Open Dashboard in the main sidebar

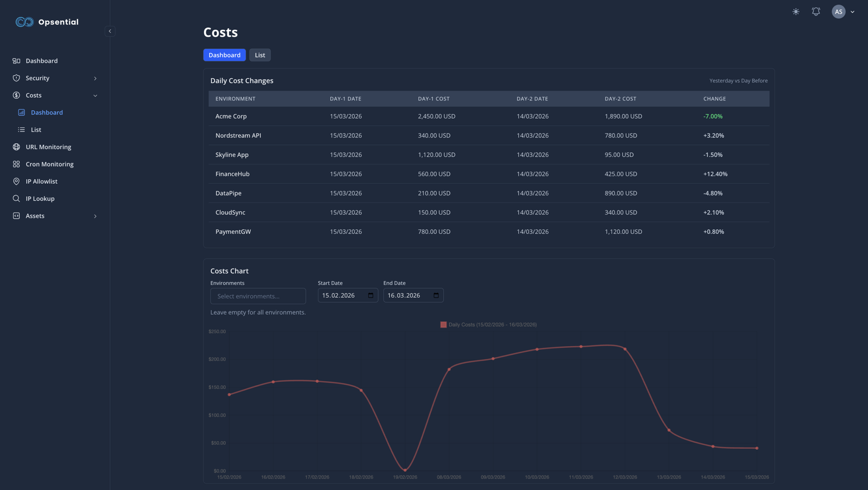[41, 61]
